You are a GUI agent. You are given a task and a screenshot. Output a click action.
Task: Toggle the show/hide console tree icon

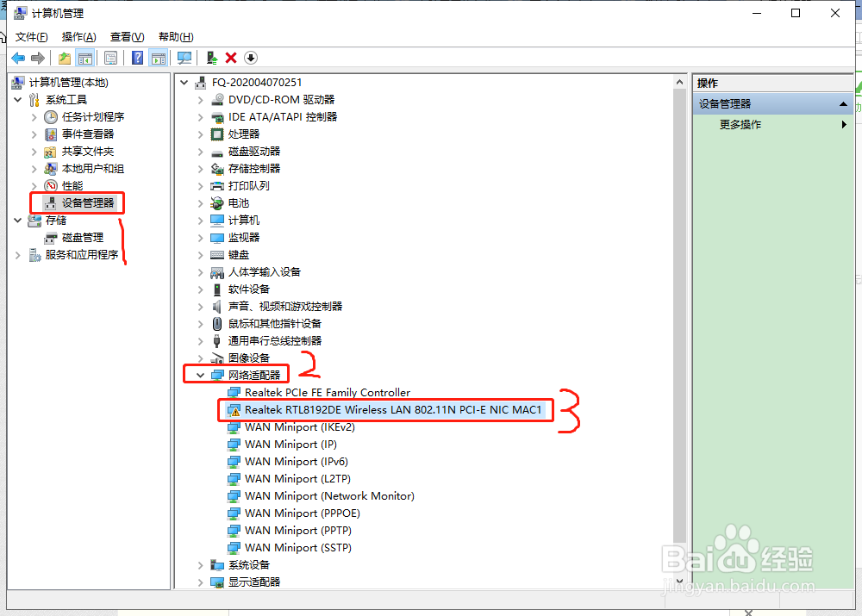click(85, 58)
